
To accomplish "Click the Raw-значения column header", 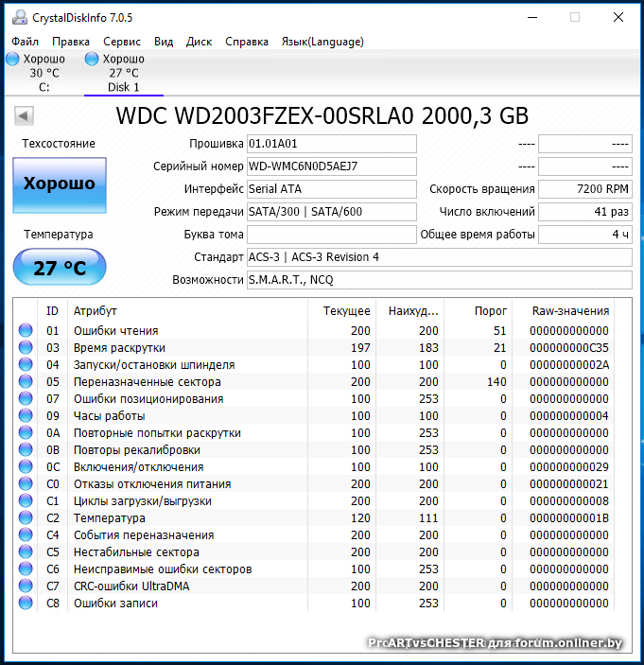I will [570, 310].
